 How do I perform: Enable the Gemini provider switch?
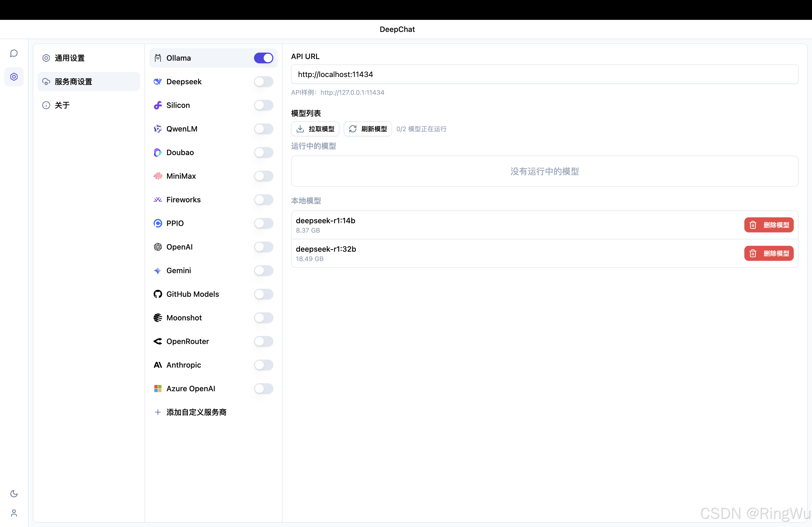tap(263, 270)
